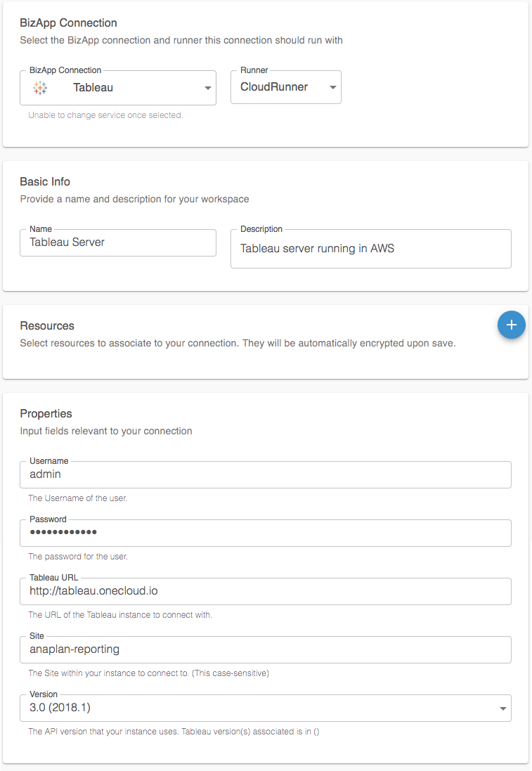This screenshot has width=532, height=771.
Task: Open the Runner CloudRunner dropdown
Action: (x=285, y=87)
